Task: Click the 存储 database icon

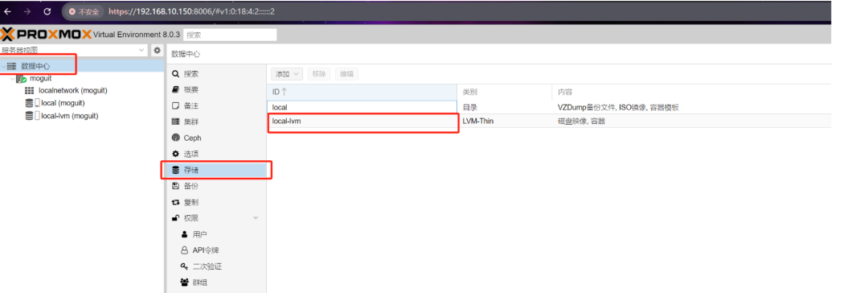Action: [x=175, y=170]
